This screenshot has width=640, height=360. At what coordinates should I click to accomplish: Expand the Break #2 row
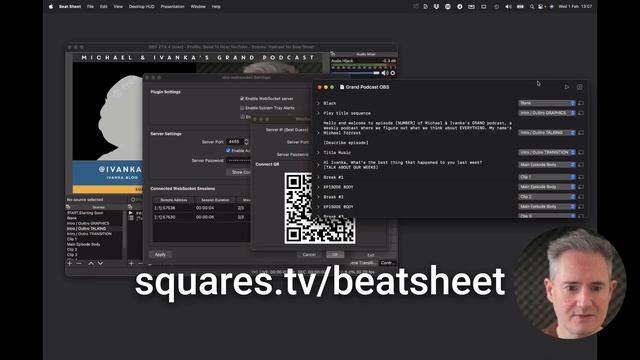point(318,197)
